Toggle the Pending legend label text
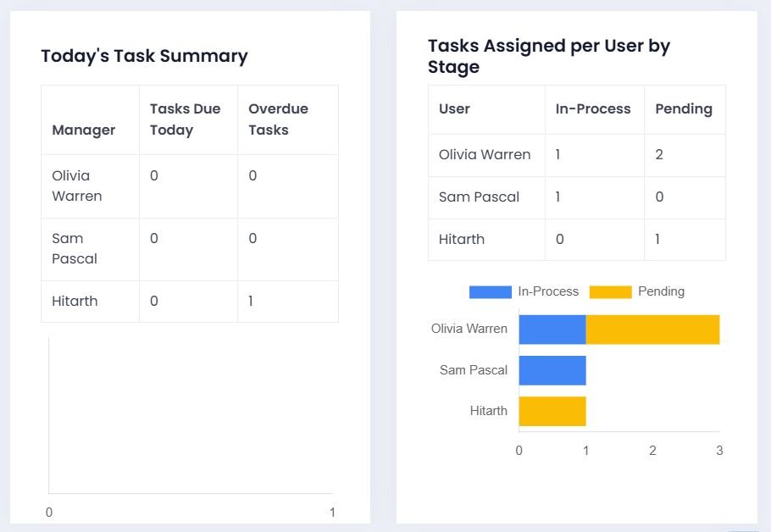This screenshot has width=771, height=532. click(661, 291)
